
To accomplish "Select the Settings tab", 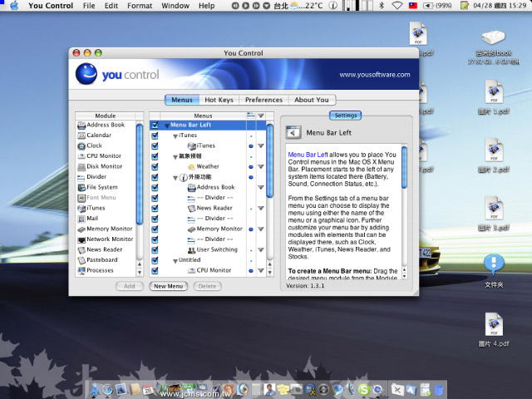I will pos(346,116).
